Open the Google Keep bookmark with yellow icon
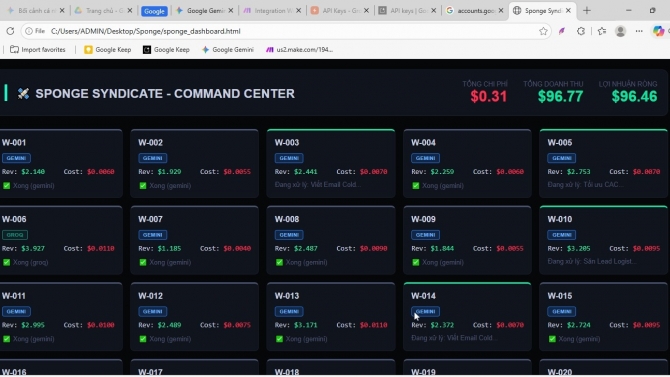This screenshot has width=670, height=377. (x=108, y=50)
